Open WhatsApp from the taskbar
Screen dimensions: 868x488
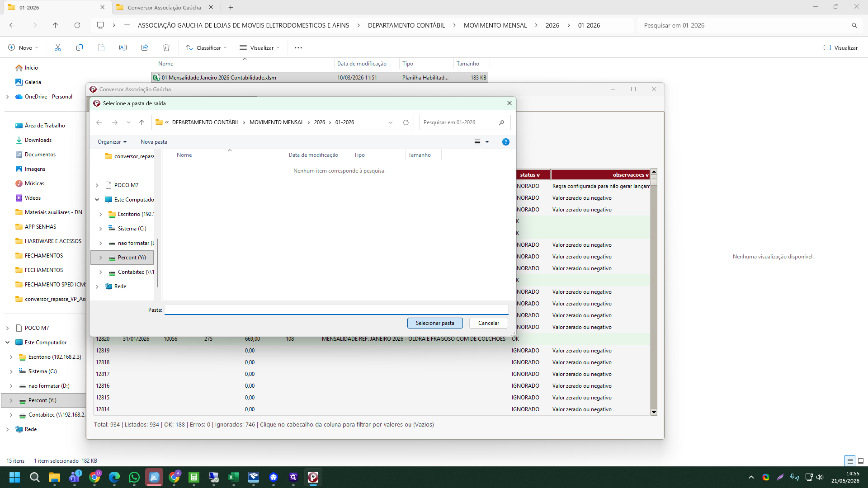(x=134, y=477)
